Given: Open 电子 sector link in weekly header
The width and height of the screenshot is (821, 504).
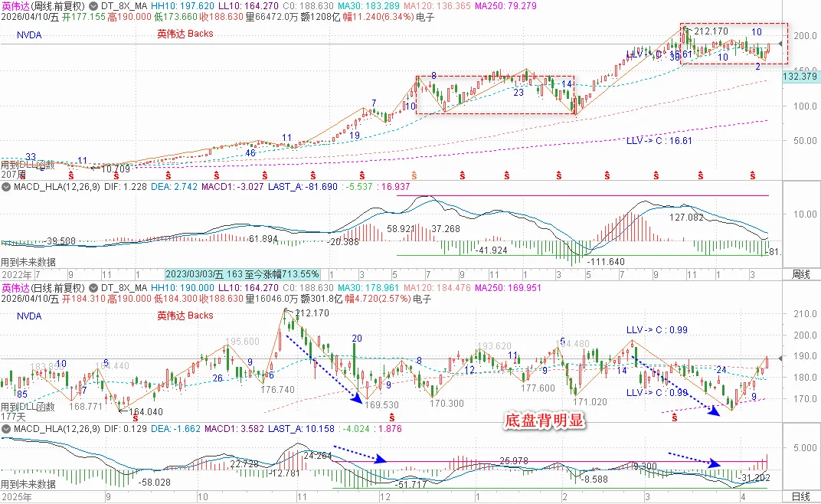Looking at the screenshot, I should click(x=424, y=18).
